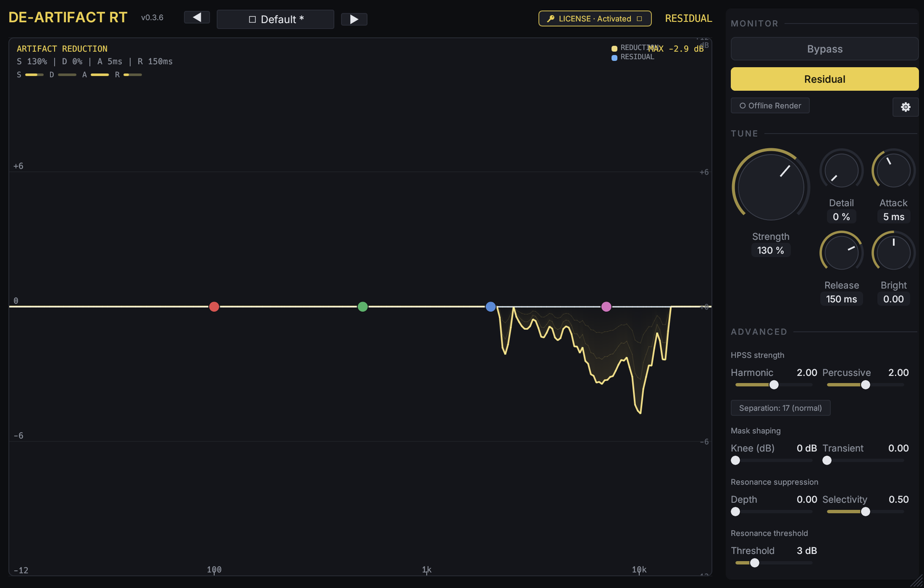Click the Attack knob

click(x=893, y=170)
